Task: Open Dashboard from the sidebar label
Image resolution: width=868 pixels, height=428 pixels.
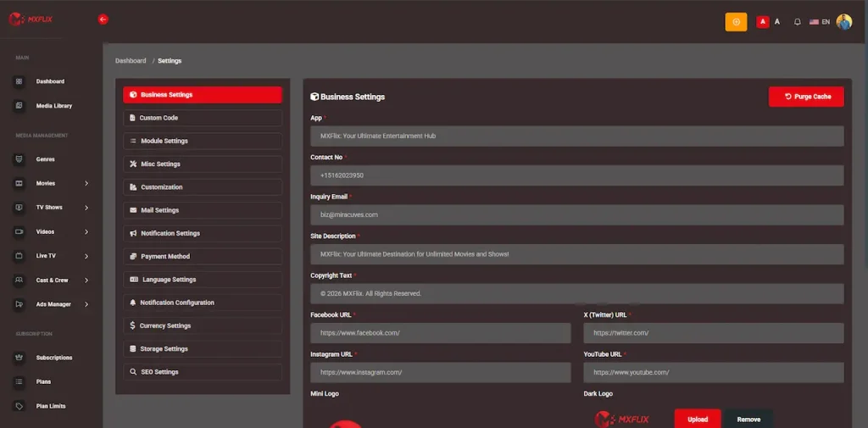Action: (50, 81)
